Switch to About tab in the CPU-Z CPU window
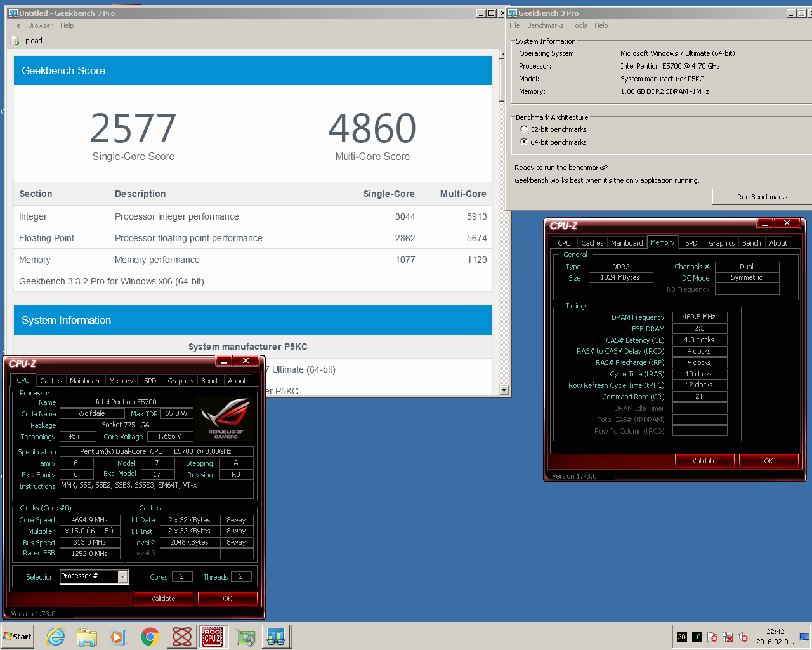 click(x=237, y=381)
